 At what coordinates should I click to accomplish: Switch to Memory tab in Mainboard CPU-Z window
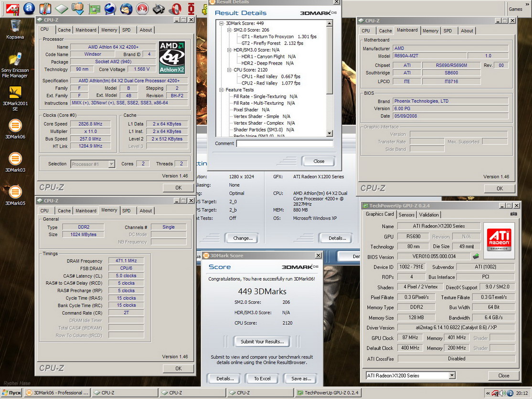430,31
